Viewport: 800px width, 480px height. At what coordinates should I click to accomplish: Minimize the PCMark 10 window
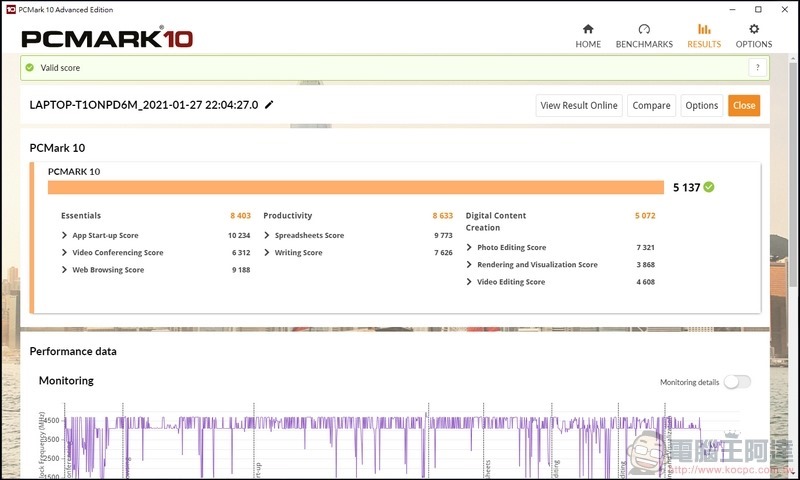733,9
